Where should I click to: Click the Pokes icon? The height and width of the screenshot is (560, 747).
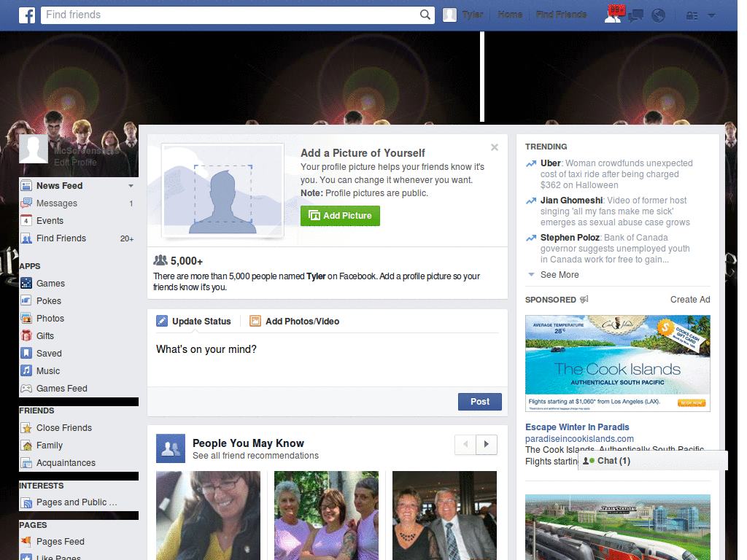coord(27,301)
